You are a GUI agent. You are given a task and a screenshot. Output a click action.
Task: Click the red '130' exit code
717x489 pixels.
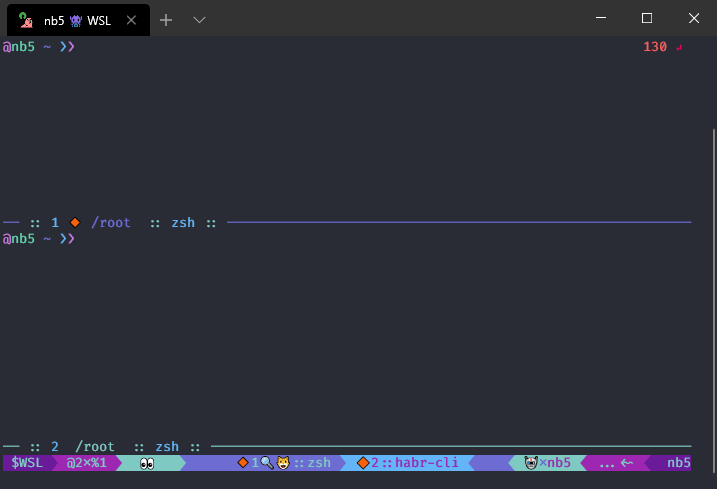pyautogui.click(x=655, y=47)
